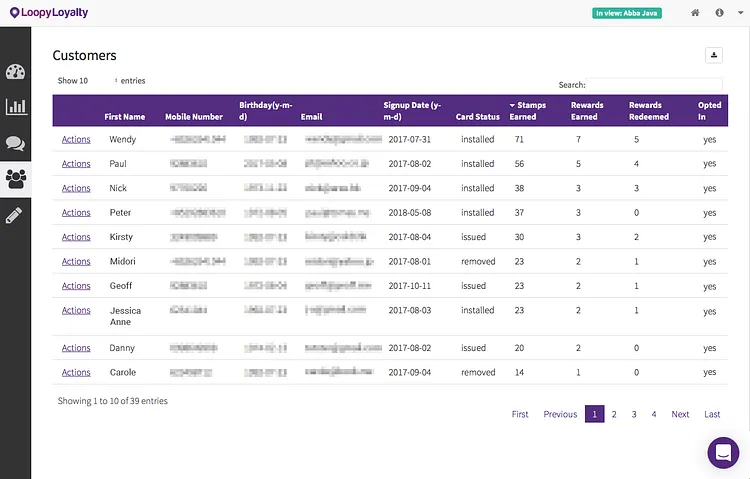Open the messages speech bubbles sidebar icon

(15, 143)
